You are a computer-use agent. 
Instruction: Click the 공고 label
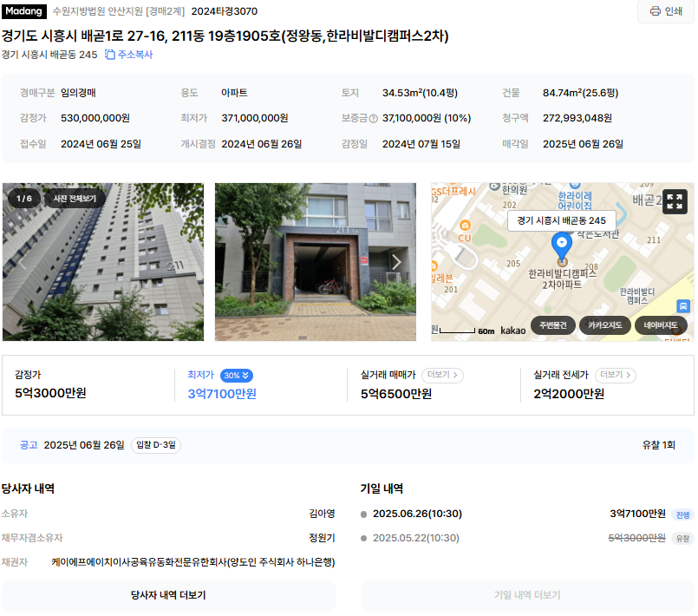[x=29, y=445]
